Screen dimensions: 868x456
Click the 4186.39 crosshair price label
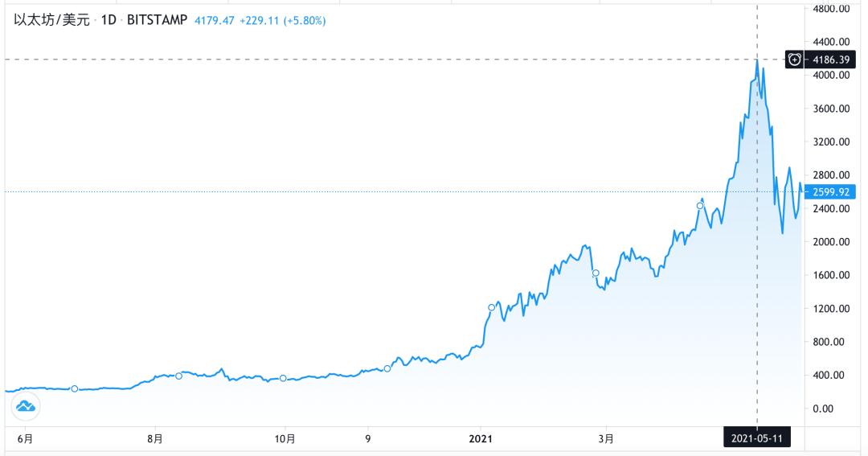pyautogui.click(x=831, y=59)
